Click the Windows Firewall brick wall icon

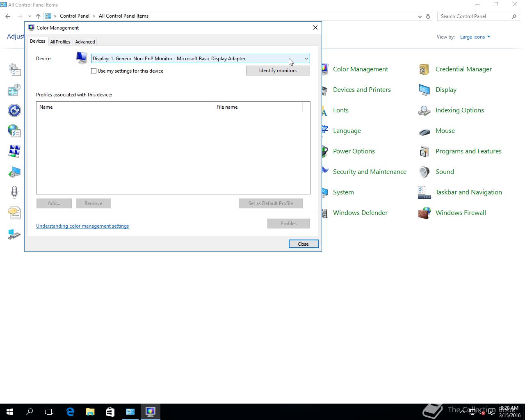(424, 213)
